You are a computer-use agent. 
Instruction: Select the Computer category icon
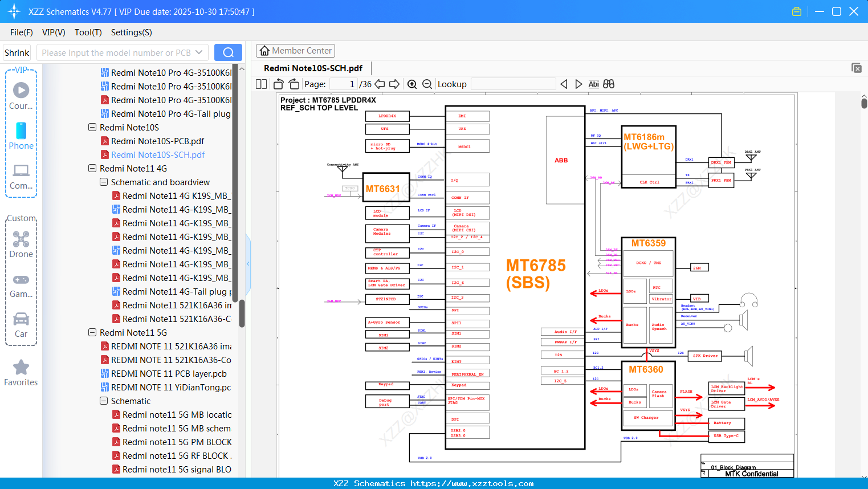click(21, 176)
